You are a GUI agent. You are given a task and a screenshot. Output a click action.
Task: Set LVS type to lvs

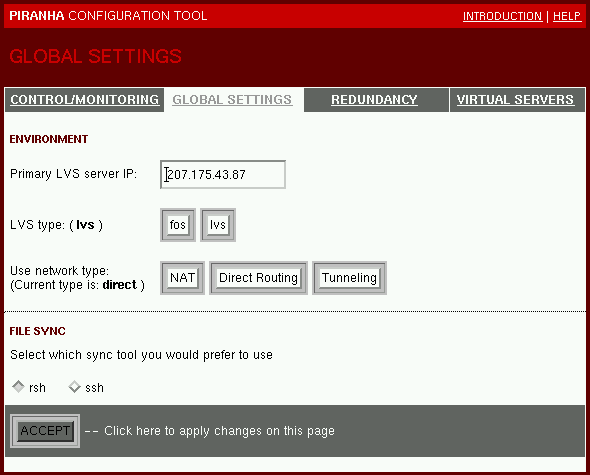tap(217, 225)
